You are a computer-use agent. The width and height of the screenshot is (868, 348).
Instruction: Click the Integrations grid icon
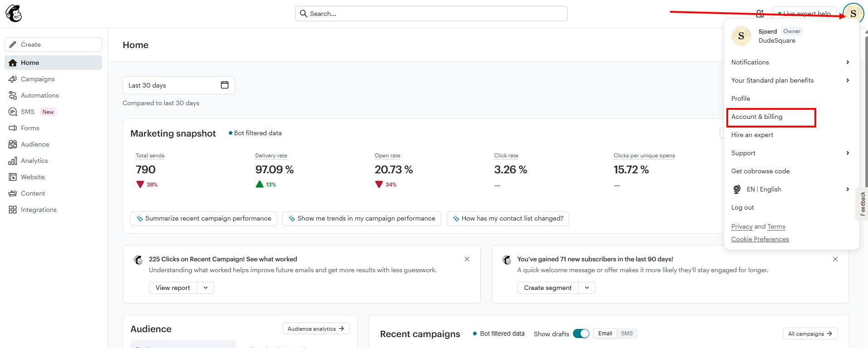click(13, 210)
